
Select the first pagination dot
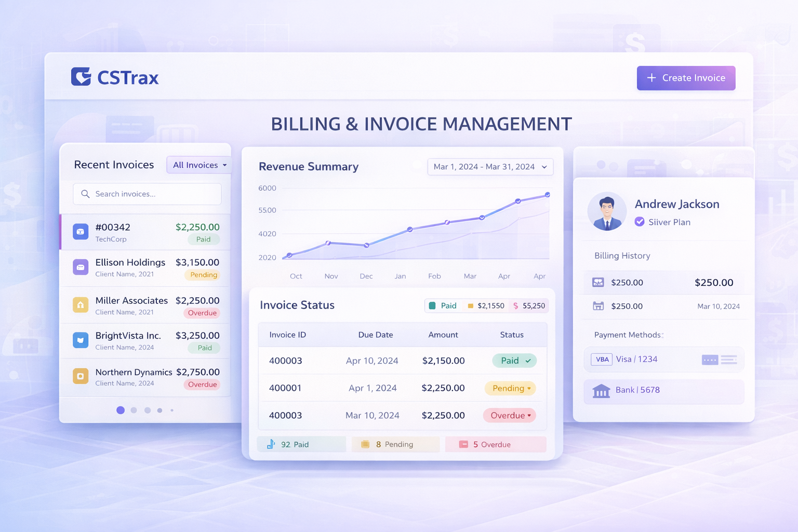(121, 410)
